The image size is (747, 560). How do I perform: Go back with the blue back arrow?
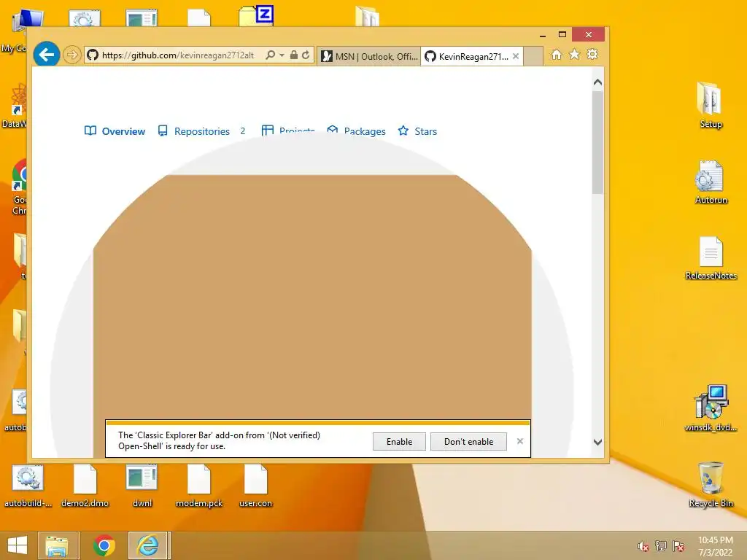[47, 55]
